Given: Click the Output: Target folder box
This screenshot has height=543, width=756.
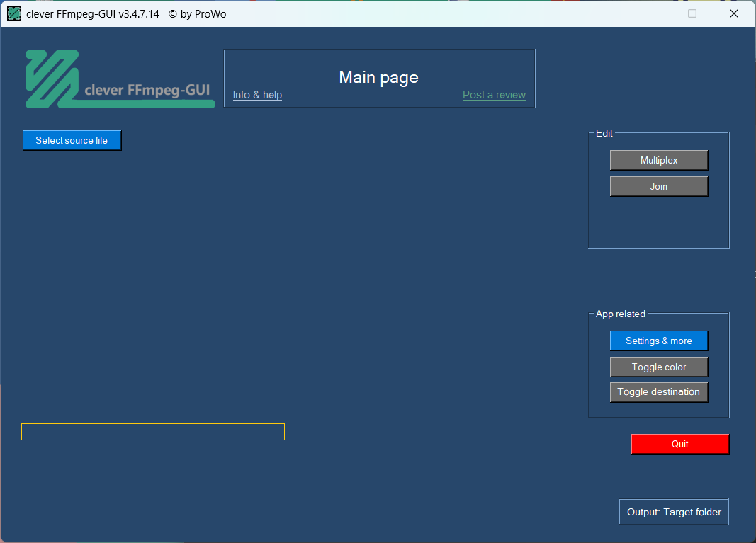Looking at the screenshot, I should [674, 512].
